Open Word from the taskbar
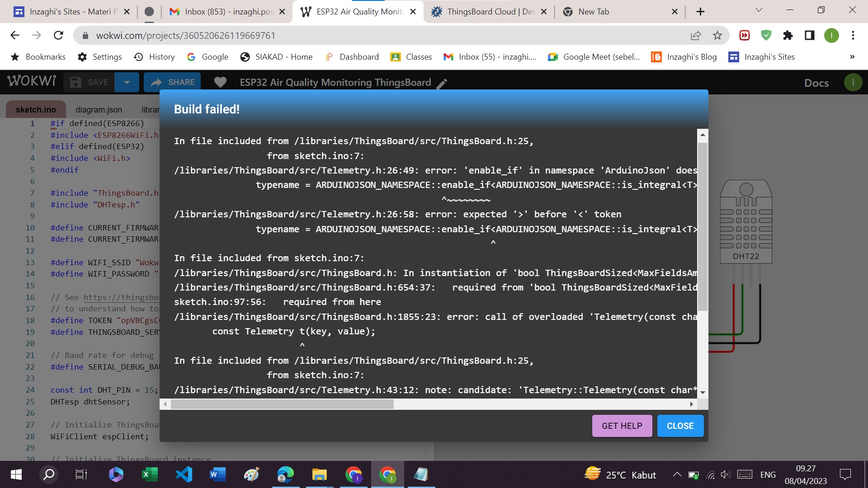The width and height of the screenshot is (868, 488). point(217,474)
